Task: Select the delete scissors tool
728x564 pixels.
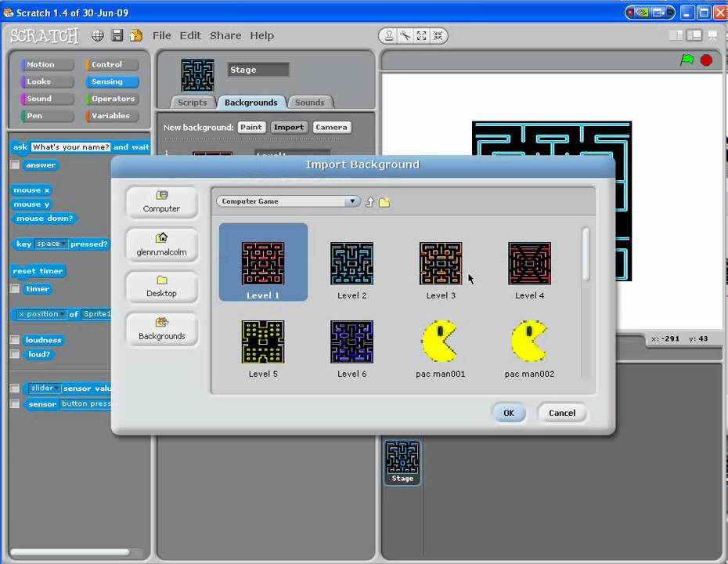Action: [405, 36]
